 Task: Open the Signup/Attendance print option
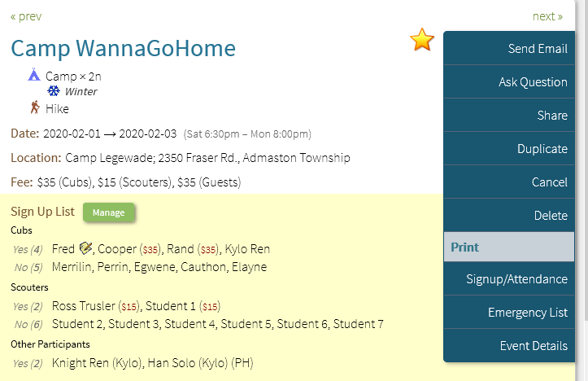click(x=509, y=279)
